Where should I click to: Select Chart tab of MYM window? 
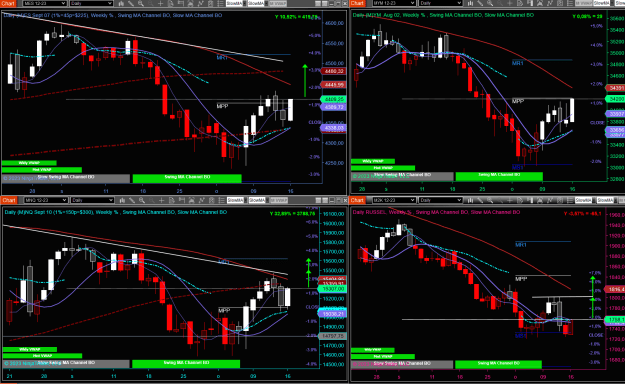click(x=357, y=3)
